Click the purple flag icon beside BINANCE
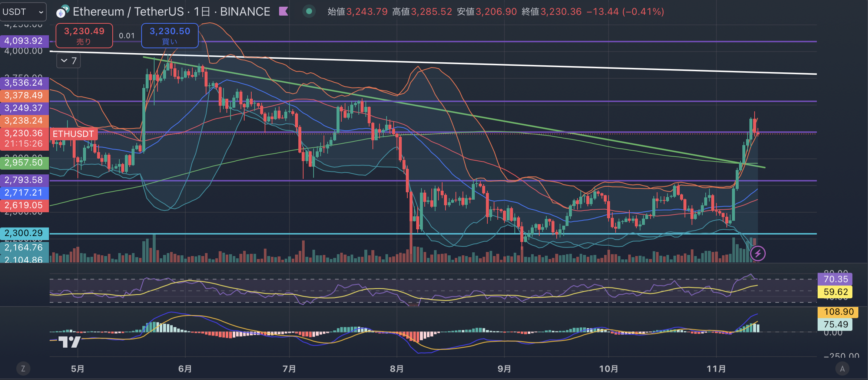The image size is (868, 380). (284, 12)
